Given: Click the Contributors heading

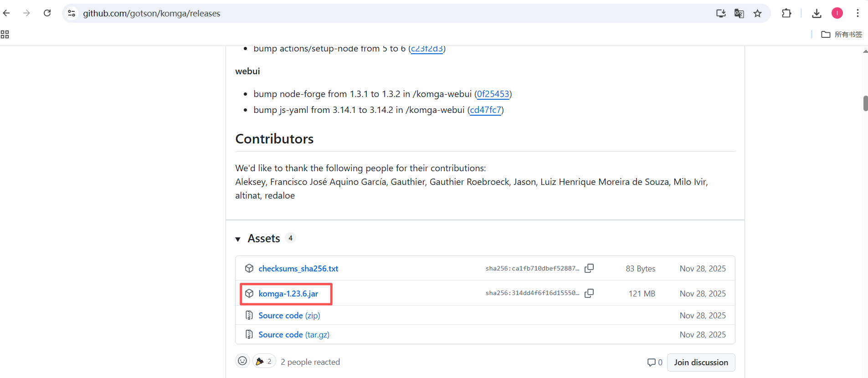Looking at the screenshot, I should tap(274, 139).
